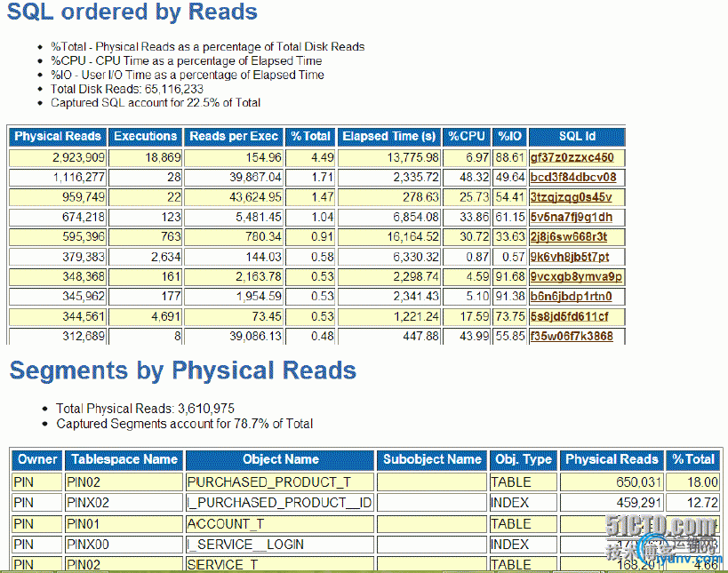Select the 2,923,909 physical reads cell
This screenshot has height=573, width=728.
click(x=58, y=158)
